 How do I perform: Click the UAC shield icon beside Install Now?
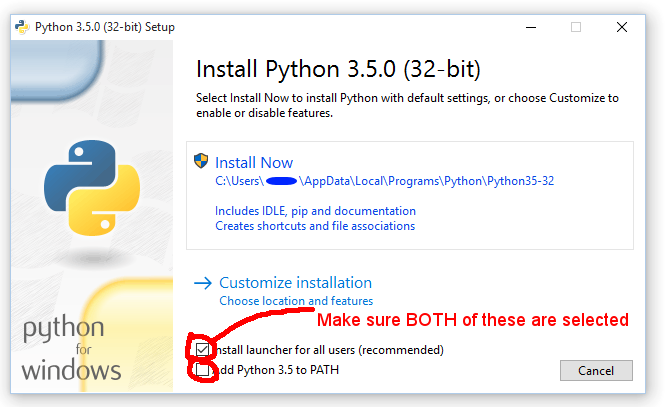[x=201, y=161]
